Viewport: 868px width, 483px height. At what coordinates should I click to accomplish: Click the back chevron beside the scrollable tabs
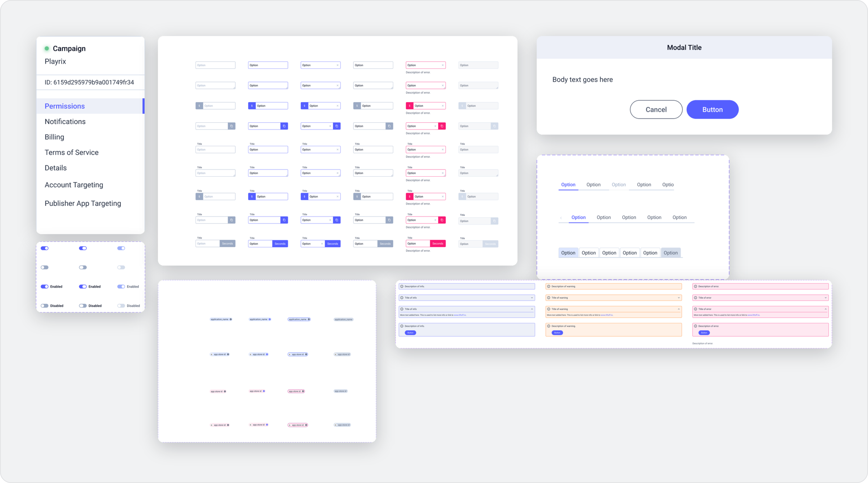click(561, 218)
